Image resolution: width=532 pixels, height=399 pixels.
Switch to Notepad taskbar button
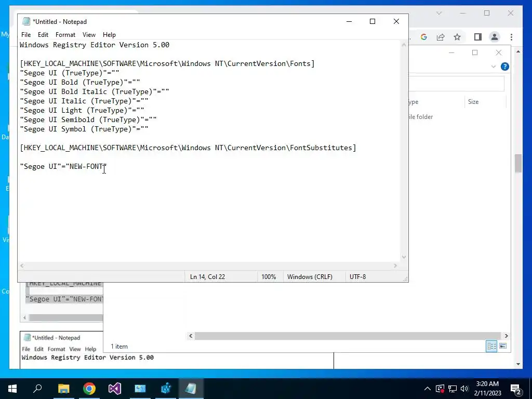191,389
